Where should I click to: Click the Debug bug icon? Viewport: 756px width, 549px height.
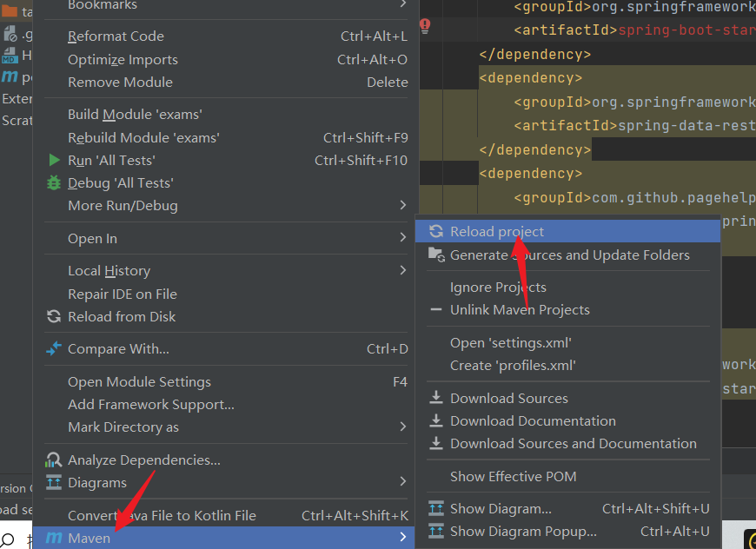point(54,182)
